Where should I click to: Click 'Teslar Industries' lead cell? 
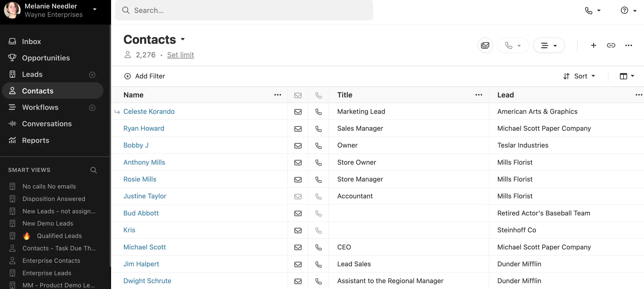click(x=522, y=145)
